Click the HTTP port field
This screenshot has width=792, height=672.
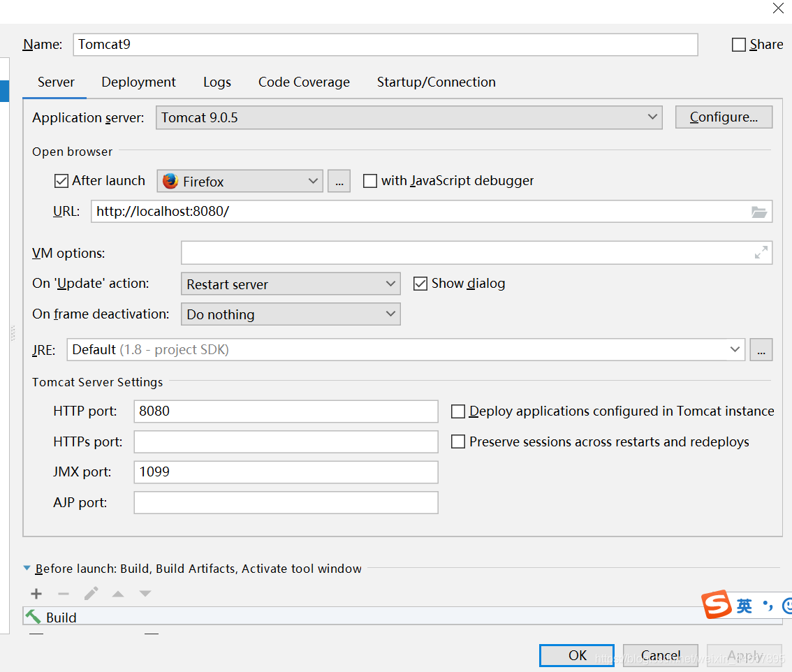click(286, 411)
